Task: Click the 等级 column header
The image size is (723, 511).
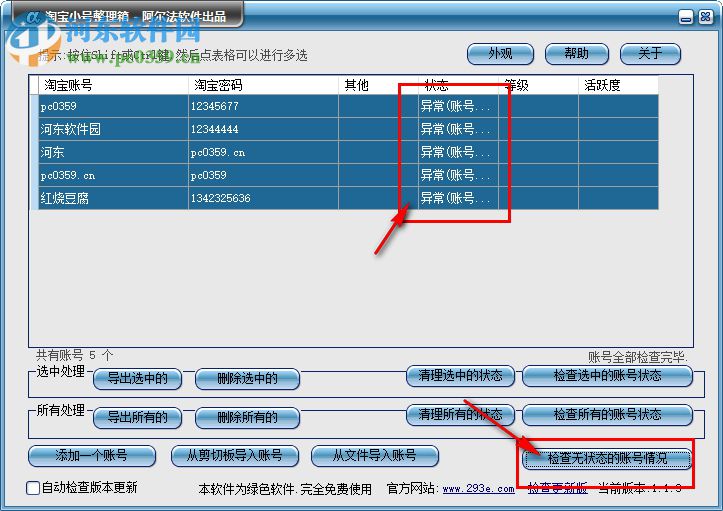Action: [x=538, y=85]
